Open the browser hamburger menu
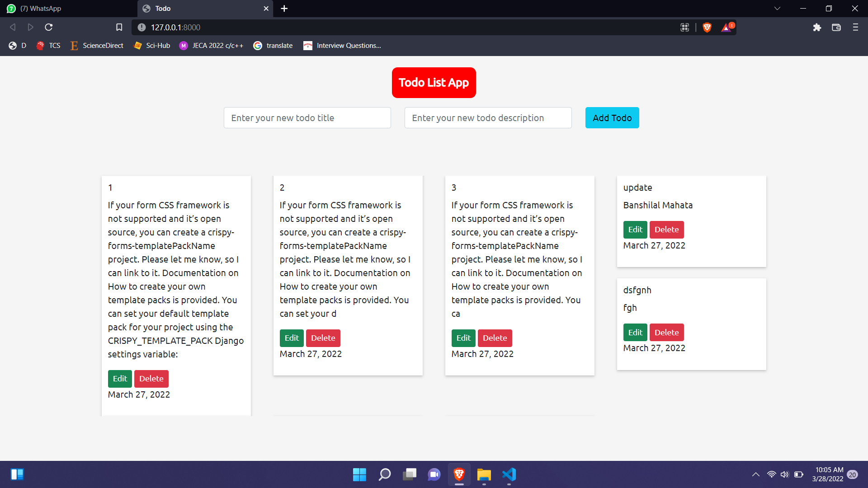 point(855,27)
